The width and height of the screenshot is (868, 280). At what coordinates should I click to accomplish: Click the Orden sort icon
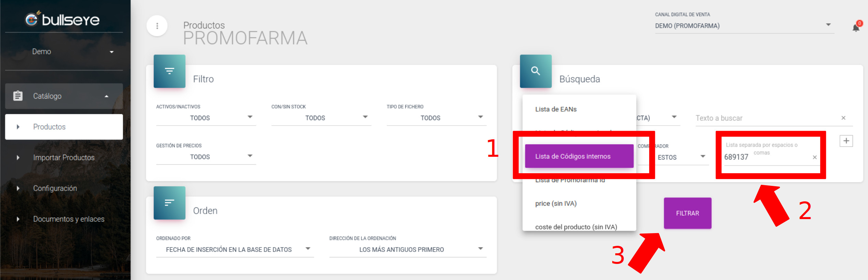(169, 203)
